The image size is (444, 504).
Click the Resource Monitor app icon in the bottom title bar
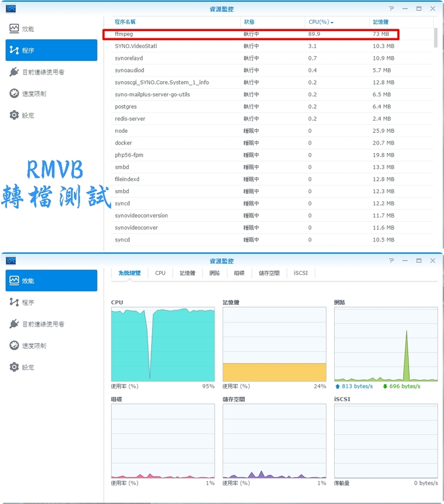coord(10,261)
